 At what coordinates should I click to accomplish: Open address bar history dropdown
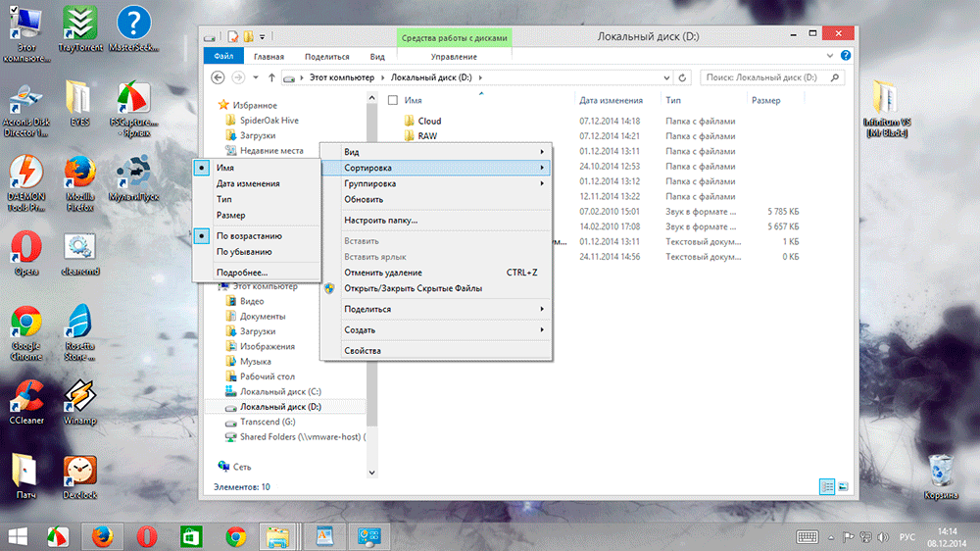pyautogui.click(x=666, y=77)
